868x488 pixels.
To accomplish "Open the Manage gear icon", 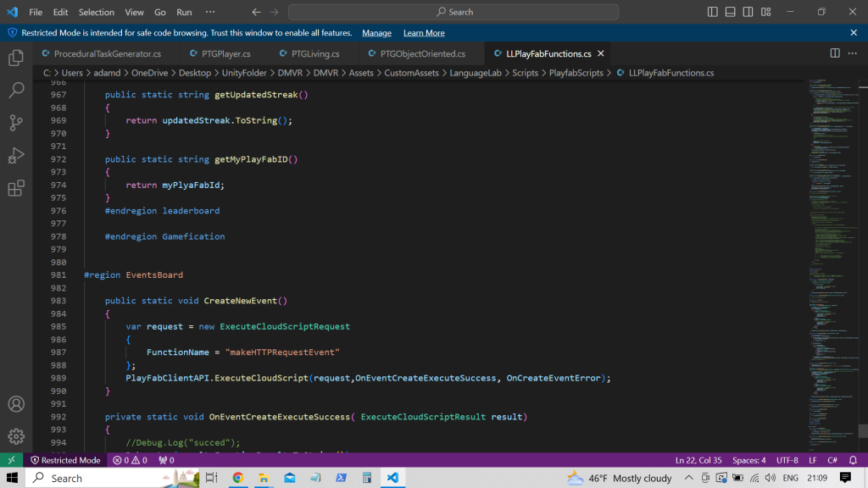I will pos(16,436).
